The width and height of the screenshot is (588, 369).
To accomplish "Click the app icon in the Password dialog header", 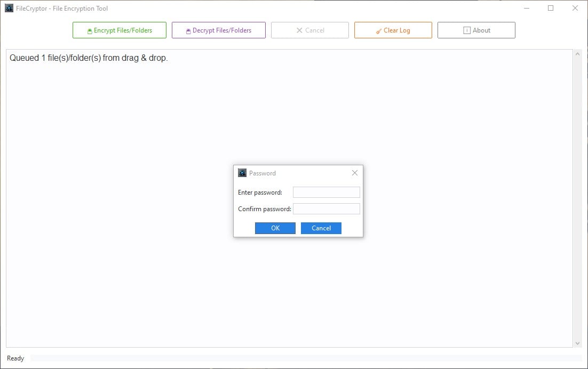I will click(x=243, y=173).
